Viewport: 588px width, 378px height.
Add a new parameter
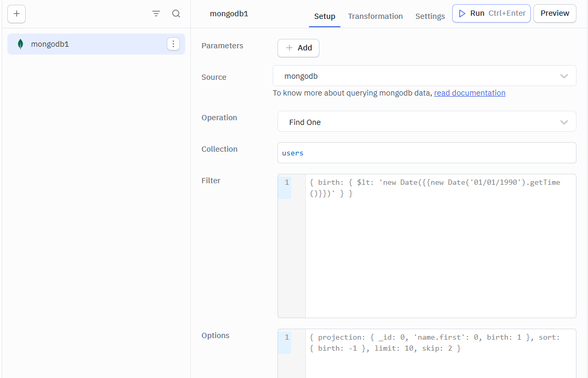298,48
